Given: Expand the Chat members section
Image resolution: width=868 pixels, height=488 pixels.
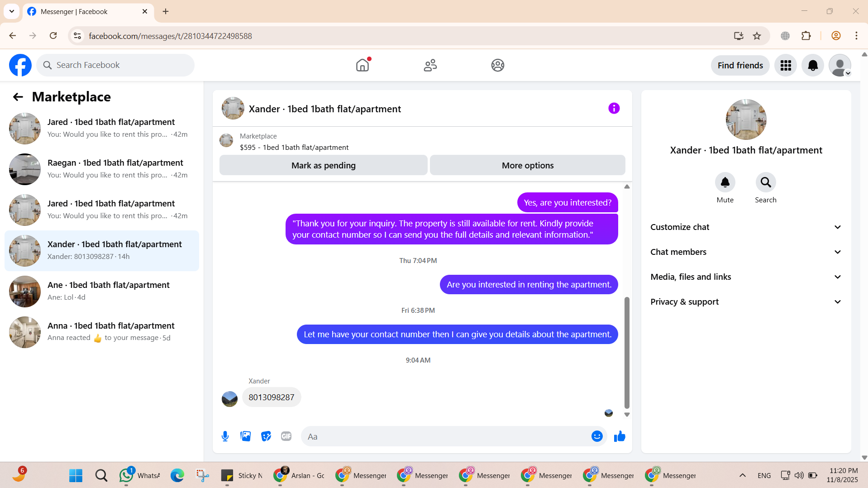Looking at the screenshot, I should 746,252.
